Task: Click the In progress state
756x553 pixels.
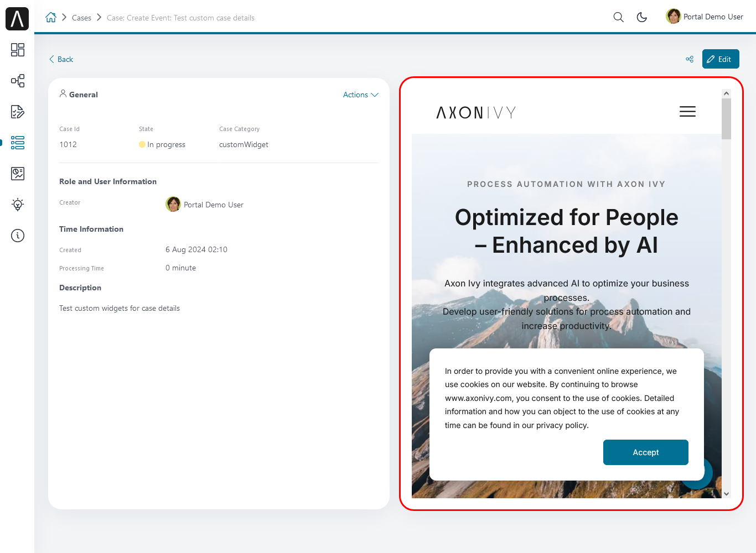Action: (x=162, y=144)
